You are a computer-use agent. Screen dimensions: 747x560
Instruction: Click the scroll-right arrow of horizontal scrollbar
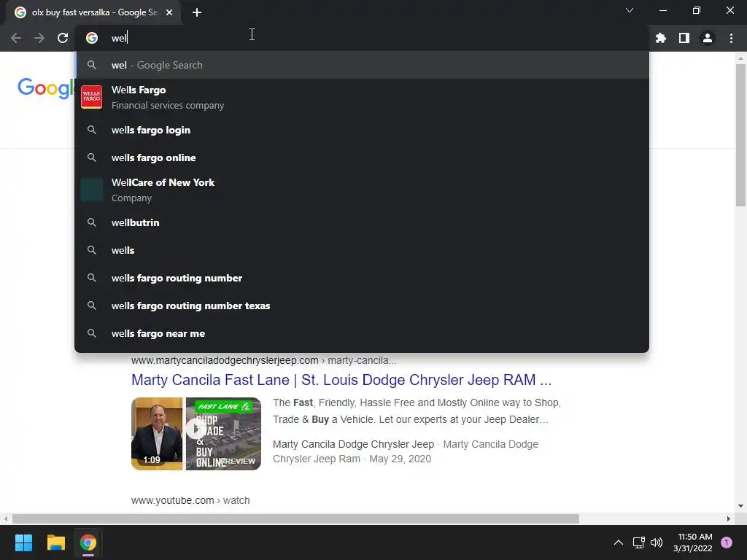pos(729,518)
